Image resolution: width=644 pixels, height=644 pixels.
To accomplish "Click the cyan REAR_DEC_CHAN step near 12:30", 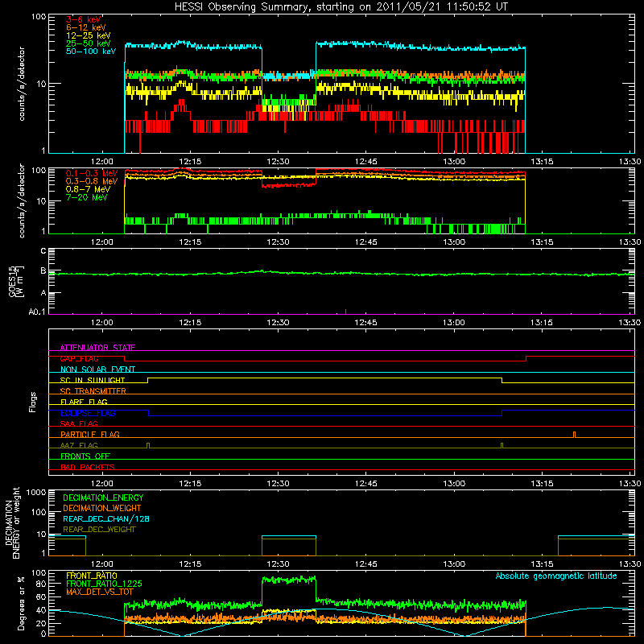I will pyautogui.click(x=289, y=536).
